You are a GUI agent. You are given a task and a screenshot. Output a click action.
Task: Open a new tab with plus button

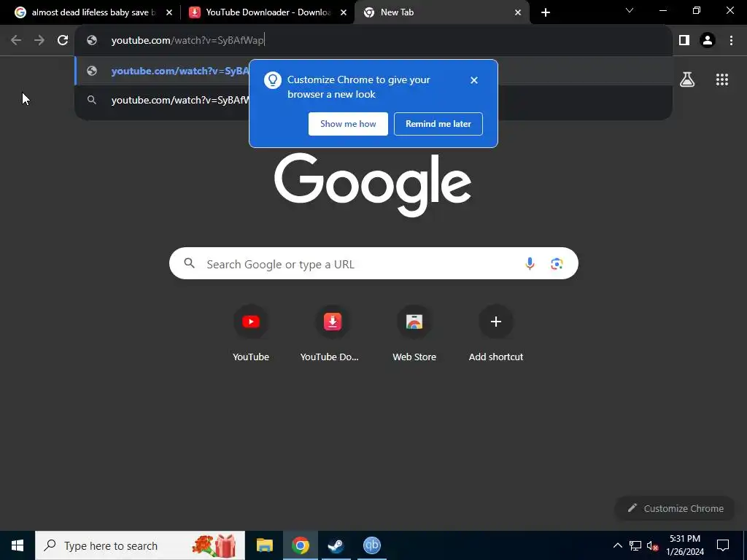(x=546, y=12)
